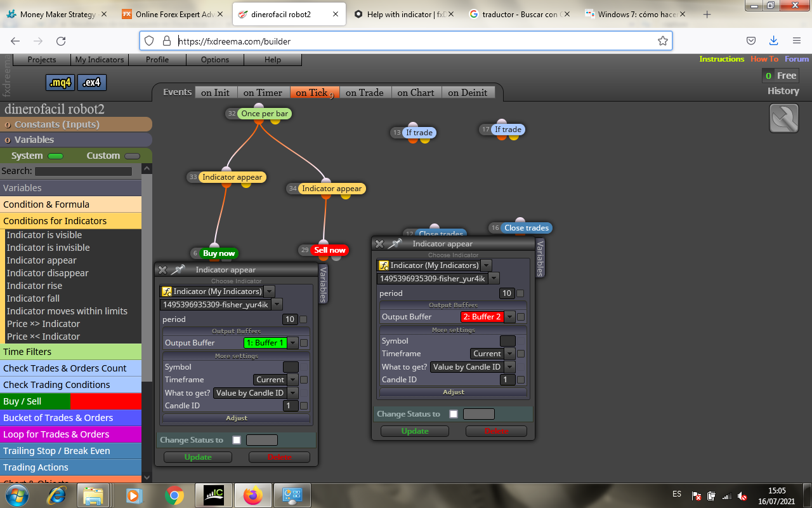Toggle Timeframe checkbox in Buffer 1 dialog

pos(304,380)
